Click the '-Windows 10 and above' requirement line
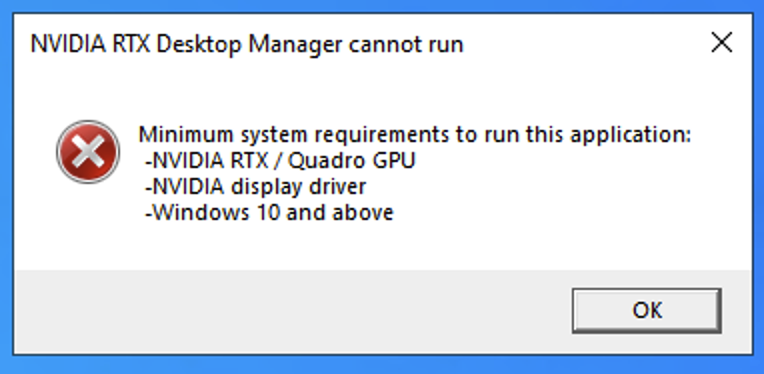Viewport: 764px width, 374px height. [x=269, y=213]
